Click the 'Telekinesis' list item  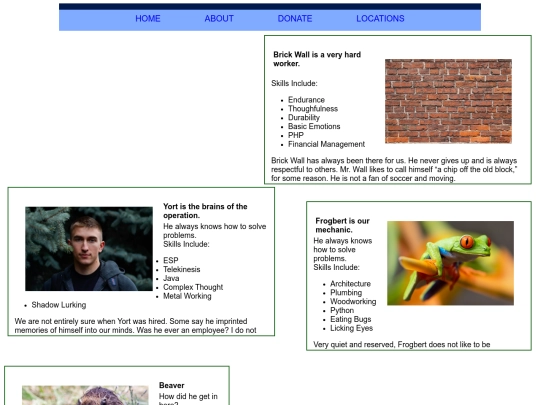point(181,270)
